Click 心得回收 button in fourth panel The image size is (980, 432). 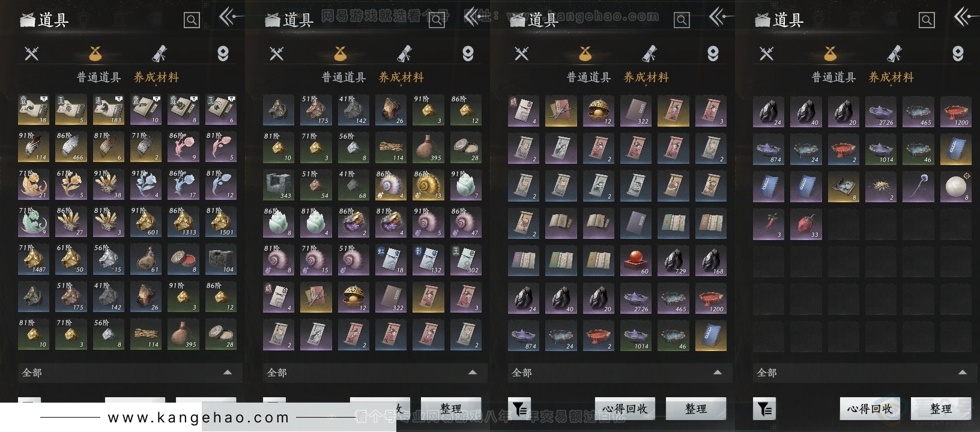point(870,409)
